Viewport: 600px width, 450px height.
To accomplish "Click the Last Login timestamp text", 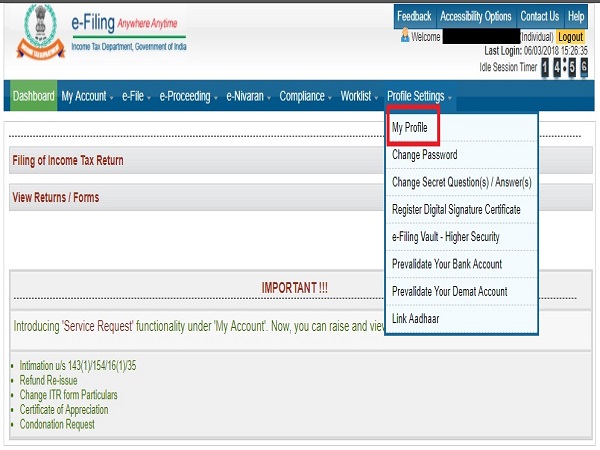I will 536,51.
